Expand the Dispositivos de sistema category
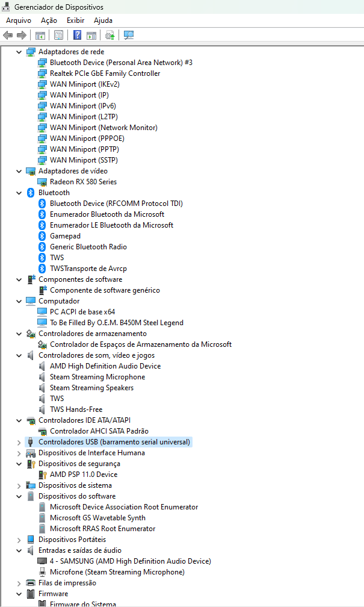The height and width of the screenshot is (607, 364). [x=19, y=485]
